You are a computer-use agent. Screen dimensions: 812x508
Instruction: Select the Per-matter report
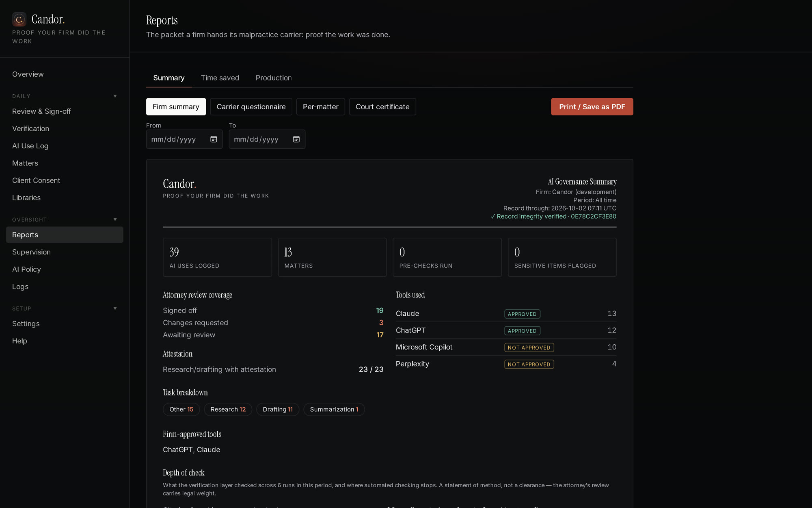tap(320, 107)
